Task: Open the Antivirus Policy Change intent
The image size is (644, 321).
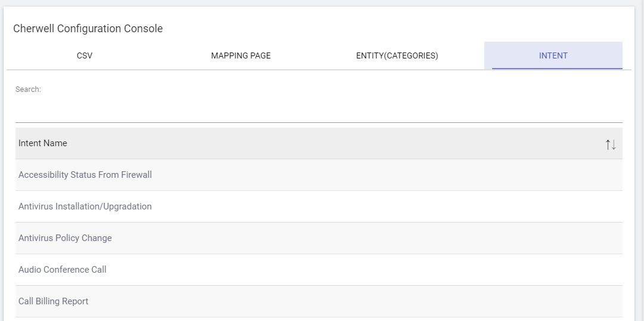Action: pyautogui.click(x=65, y=238)
